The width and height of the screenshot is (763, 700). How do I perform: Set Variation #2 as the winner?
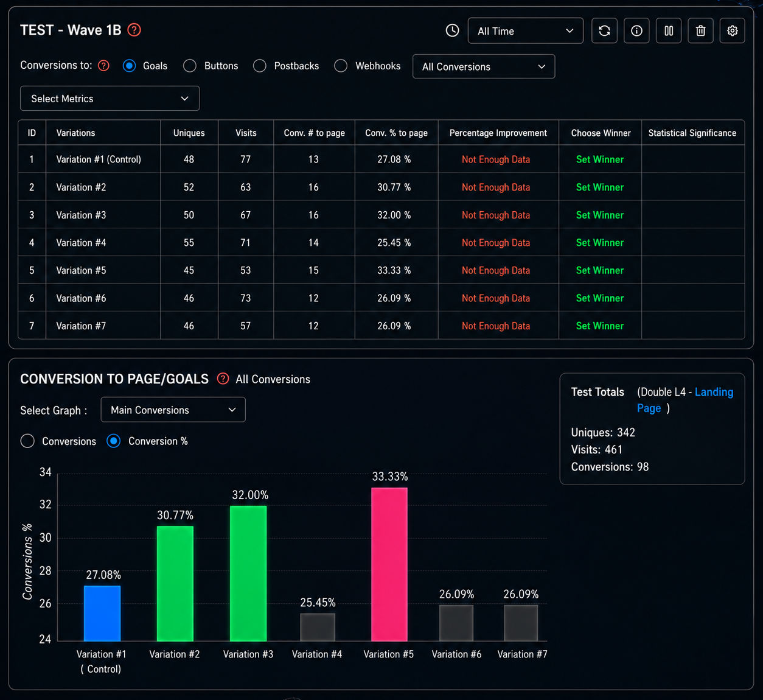tap(600, 187)
